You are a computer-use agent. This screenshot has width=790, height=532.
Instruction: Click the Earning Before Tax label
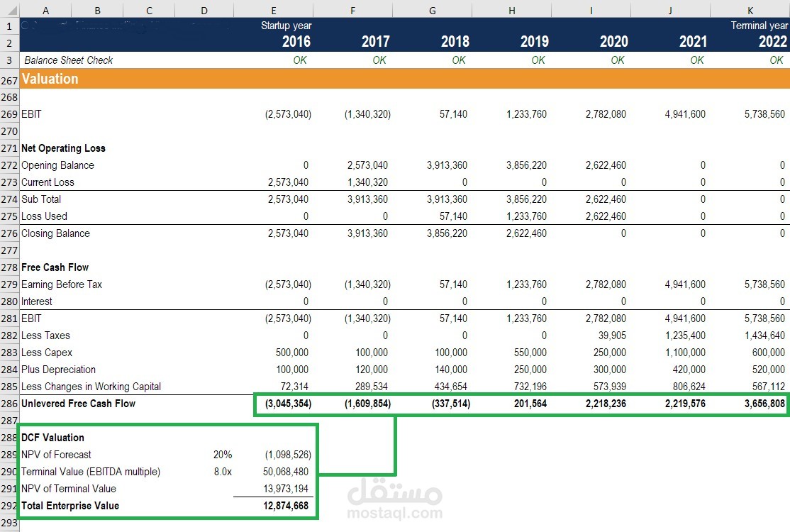point(62,284)
